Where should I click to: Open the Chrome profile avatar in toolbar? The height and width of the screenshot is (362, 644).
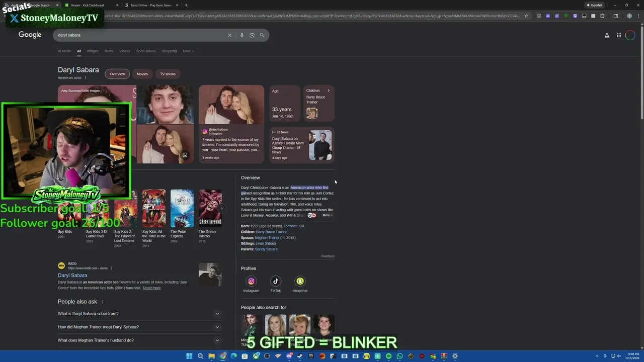(629, 16)
